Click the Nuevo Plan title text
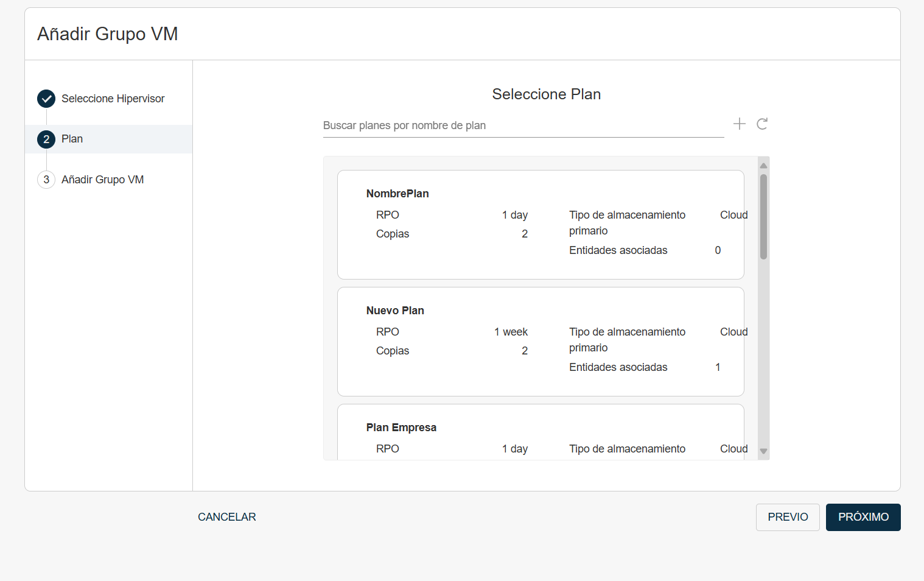Screen dimensions: 924x581 [395, 311]
